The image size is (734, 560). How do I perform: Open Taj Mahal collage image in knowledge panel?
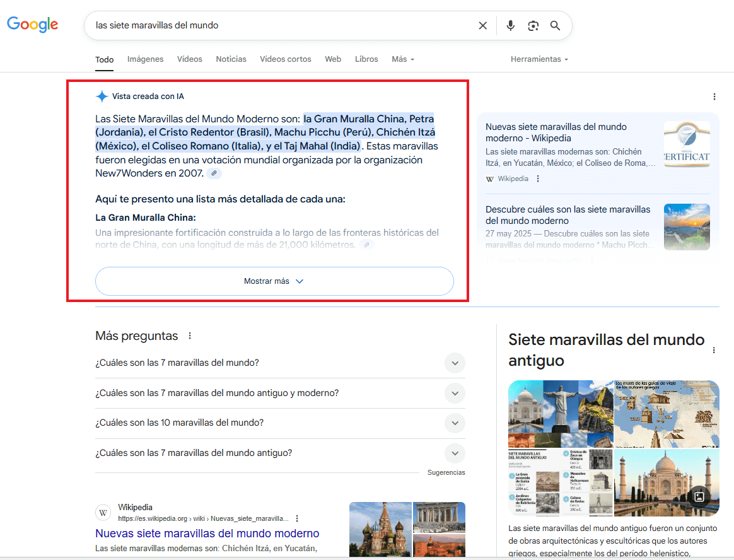click(x=561, y=414)
